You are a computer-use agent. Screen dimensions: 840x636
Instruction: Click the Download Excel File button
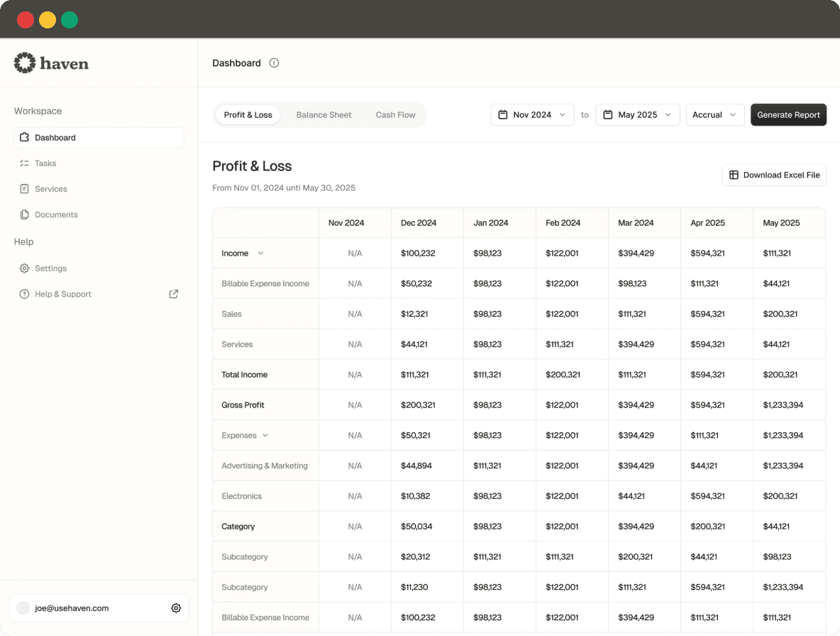click(x=773, y=175)
